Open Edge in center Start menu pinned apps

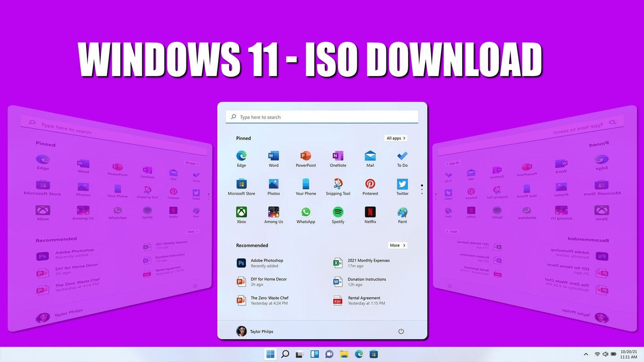pos(242,158)
